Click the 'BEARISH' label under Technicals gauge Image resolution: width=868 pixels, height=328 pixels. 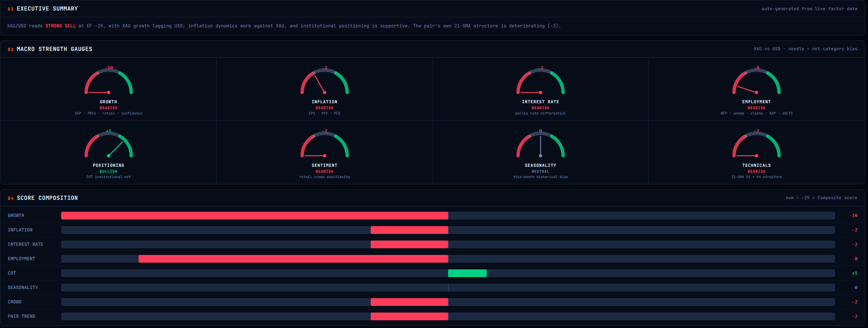(x=757, y=172)
